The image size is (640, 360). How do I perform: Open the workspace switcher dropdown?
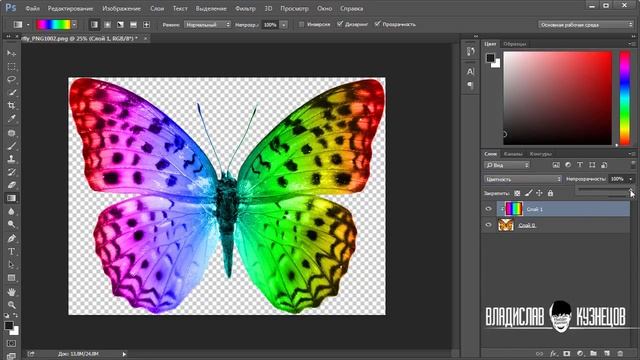[x=586, y=25]
